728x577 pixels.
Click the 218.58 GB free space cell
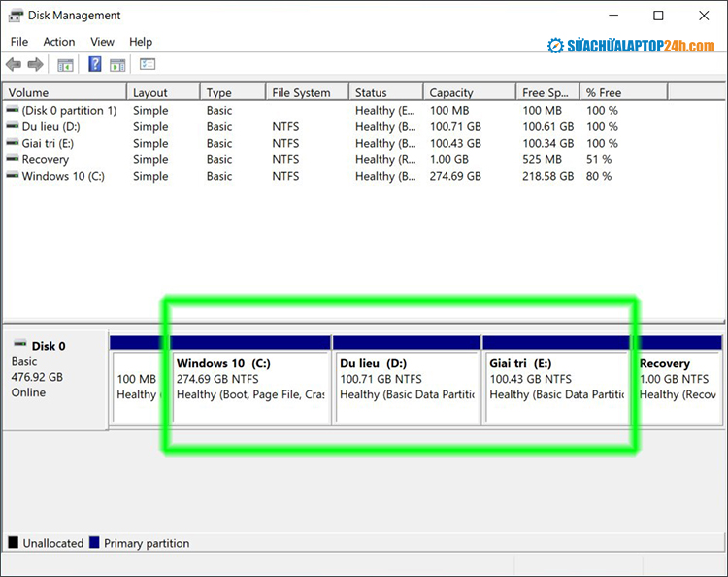(x=547, y=176)
